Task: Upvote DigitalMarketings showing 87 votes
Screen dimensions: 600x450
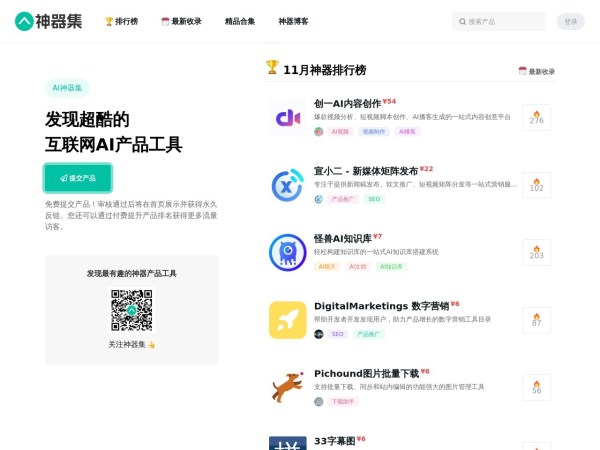Action: (536, 320)
